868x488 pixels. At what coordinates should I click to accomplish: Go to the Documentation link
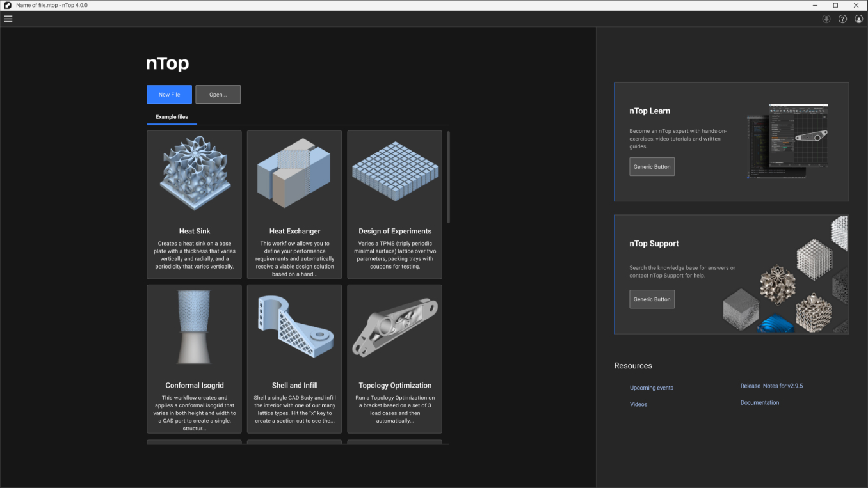pyautogui.click(x=760, y=402)
